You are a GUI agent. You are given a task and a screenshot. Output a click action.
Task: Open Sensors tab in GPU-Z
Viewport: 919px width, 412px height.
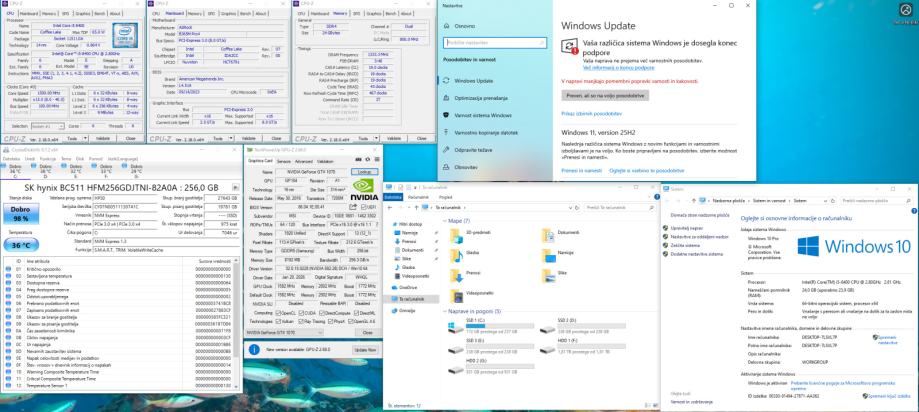click(x=284, y=161)
